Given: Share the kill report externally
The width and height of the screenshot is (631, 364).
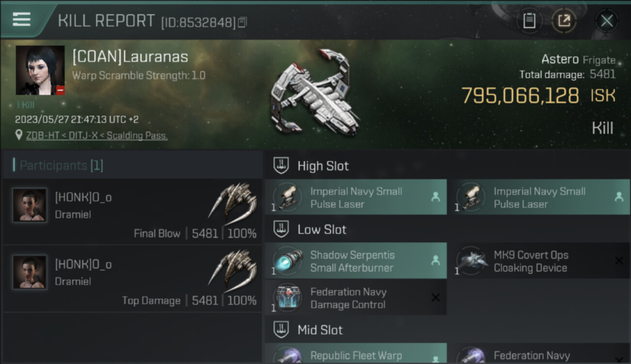Looking at the screenshot, I should tap(564, 20).
